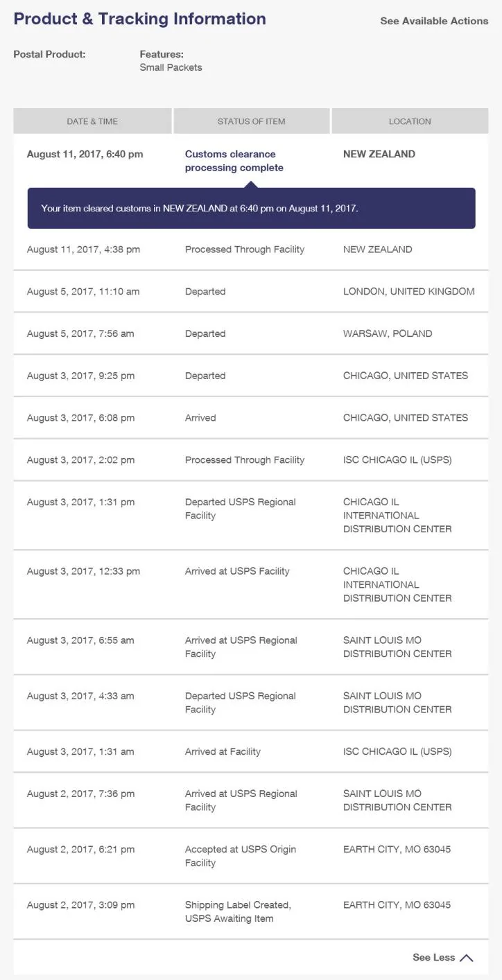Click Shipping Label Created, USPS Awaiting Item

pyautogui.click(x=238, y=911)
